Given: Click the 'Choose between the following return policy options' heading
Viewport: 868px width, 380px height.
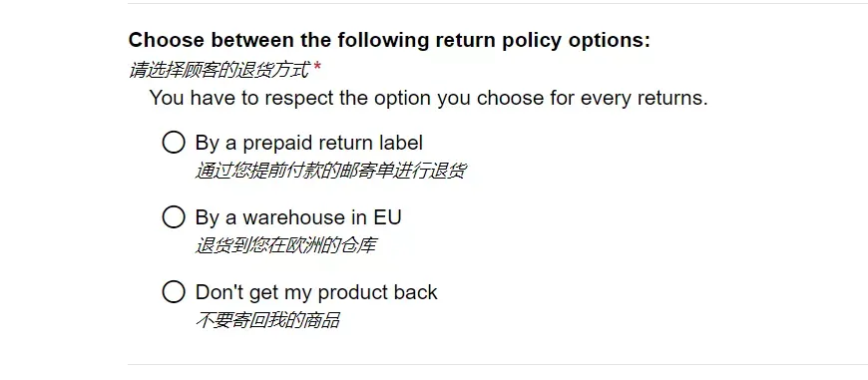Looking at the screenshot, I should coord(390,40).
